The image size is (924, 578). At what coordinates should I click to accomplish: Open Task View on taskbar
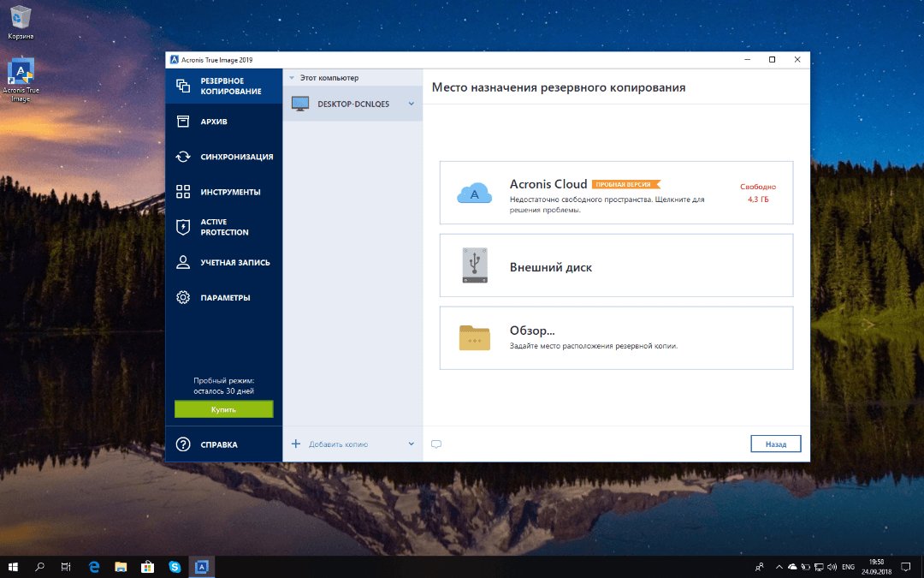[66, 567]
